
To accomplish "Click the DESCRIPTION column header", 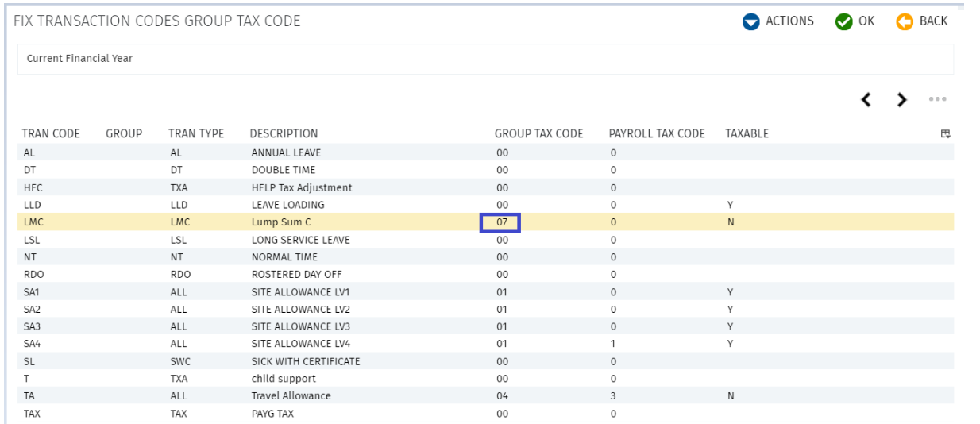I will point(284,133).
